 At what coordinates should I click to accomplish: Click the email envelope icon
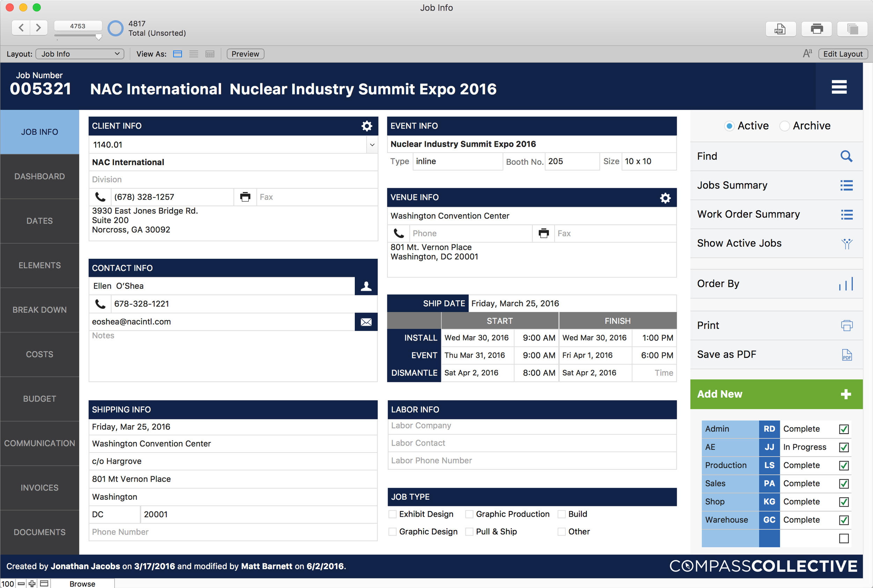point(366,322)
